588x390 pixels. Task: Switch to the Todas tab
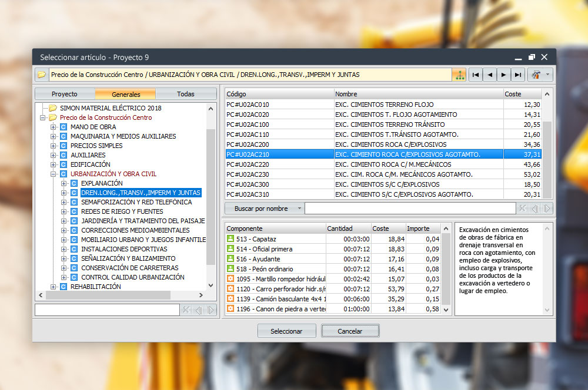tap(185, 94)
